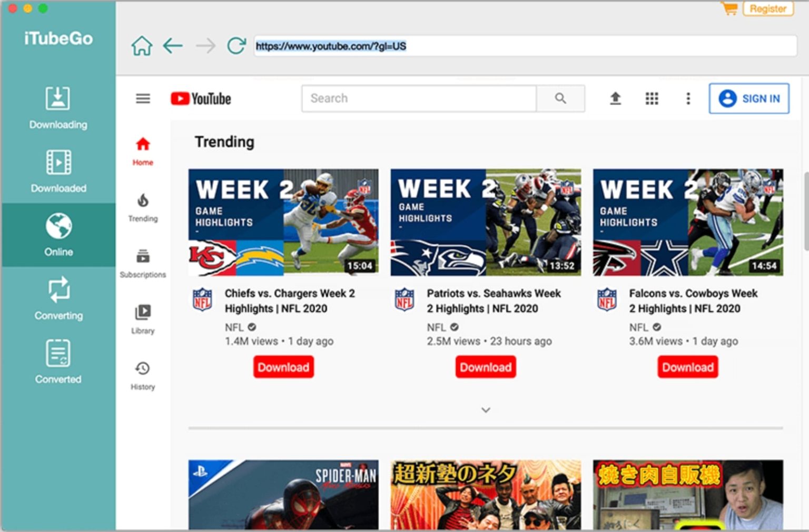Click the Register button
Screen dimensions: 809x532
767,8
